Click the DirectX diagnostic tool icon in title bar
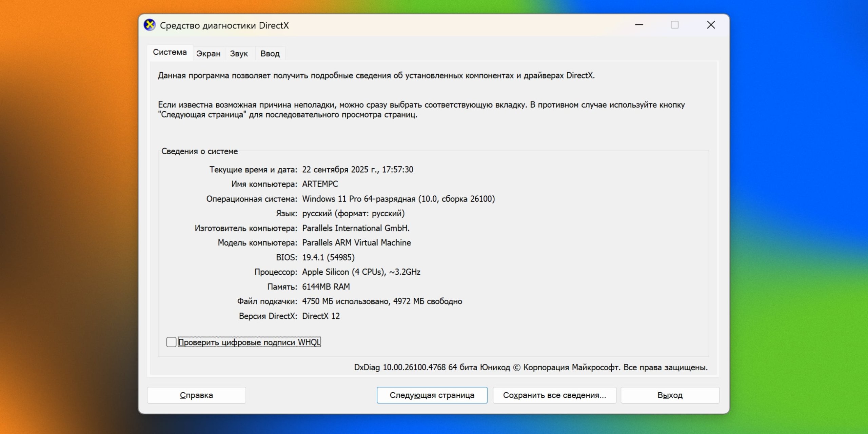This screenshot has height=434, width=868. coord(149,25)
